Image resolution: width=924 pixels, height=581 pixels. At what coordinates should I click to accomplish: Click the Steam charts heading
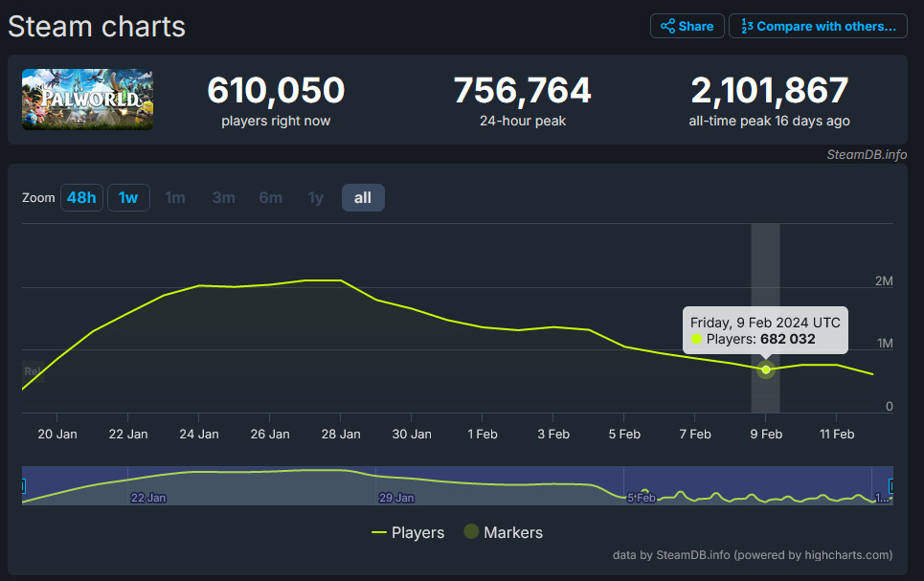[97, 27]
